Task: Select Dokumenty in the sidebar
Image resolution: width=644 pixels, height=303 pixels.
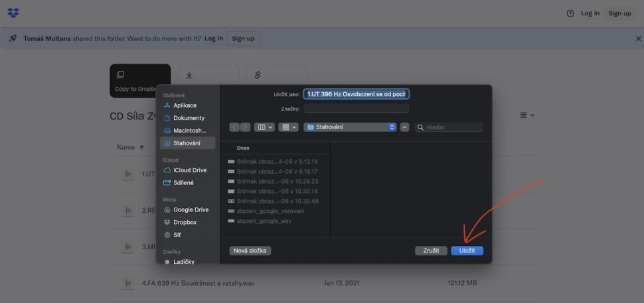Action: 189,118
